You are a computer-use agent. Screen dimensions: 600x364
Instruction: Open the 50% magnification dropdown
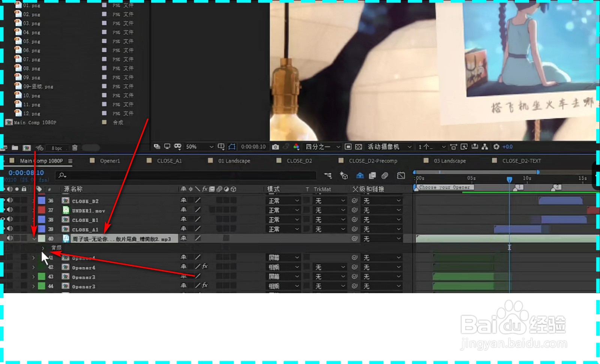tap(199, 147)
